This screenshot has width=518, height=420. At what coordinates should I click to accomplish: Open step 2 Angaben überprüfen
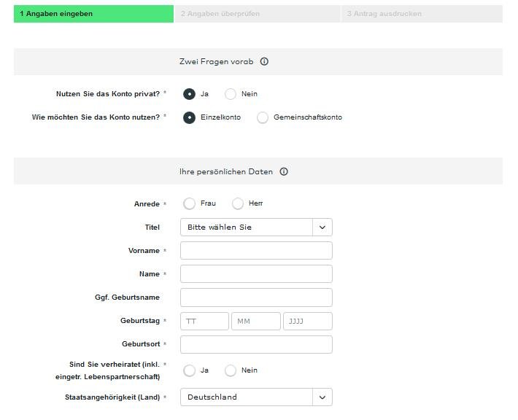point(257,14)
